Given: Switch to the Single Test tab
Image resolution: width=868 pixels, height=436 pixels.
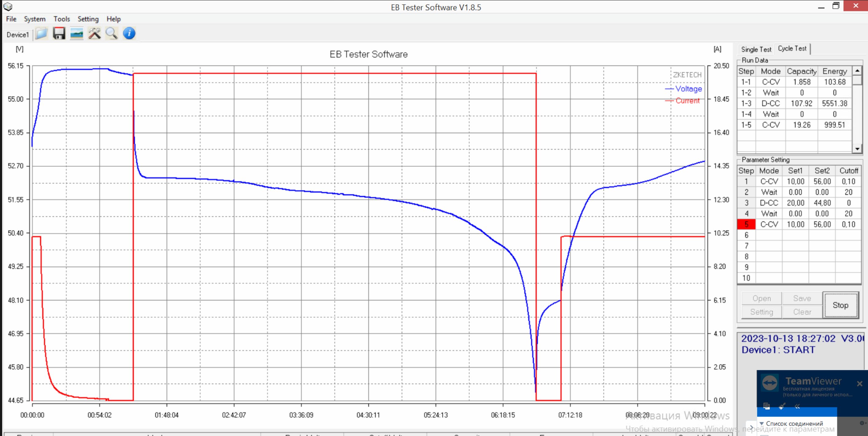Looking at the screenshot, I should click(x=756, y=50).
